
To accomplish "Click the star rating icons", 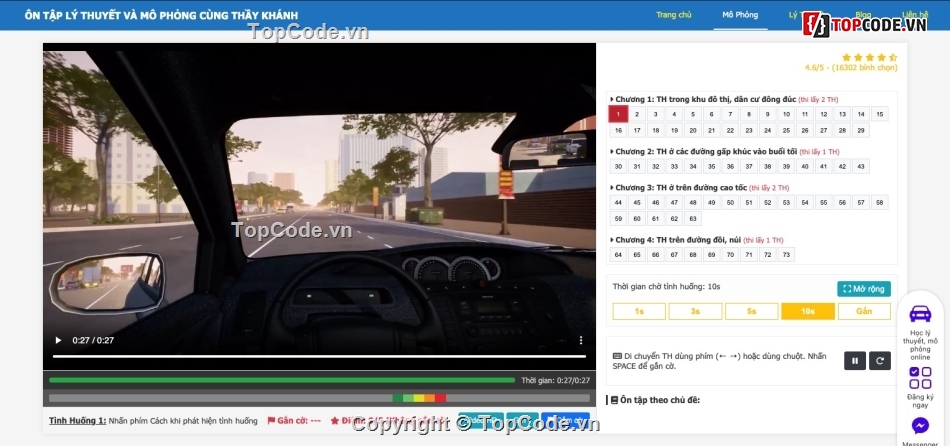I will [x=868, y=58].
